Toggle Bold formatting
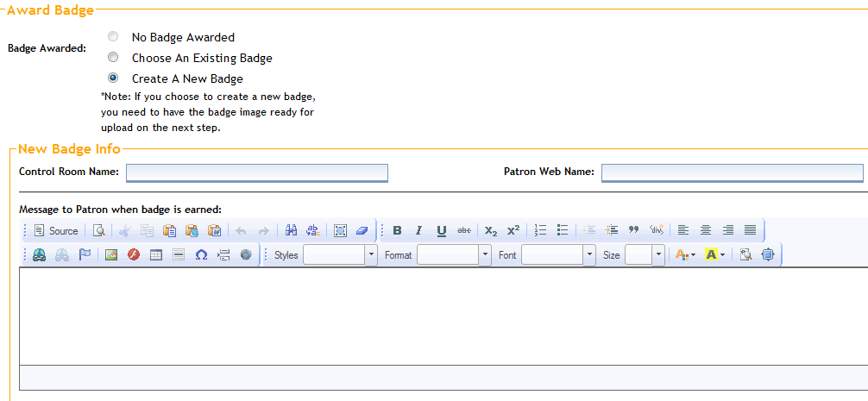 point(397,230)
